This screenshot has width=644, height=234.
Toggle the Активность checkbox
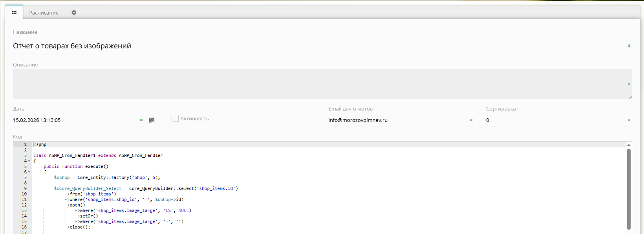click(175, 118)
